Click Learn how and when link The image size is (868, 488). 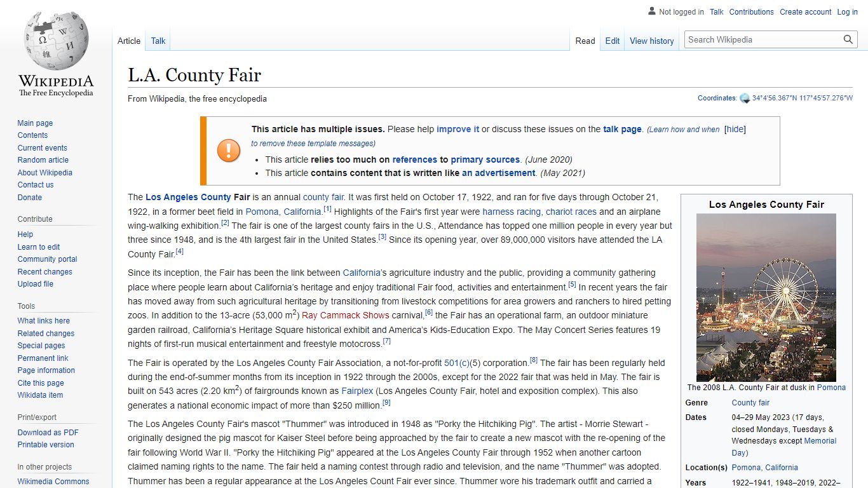click(684, 130)
